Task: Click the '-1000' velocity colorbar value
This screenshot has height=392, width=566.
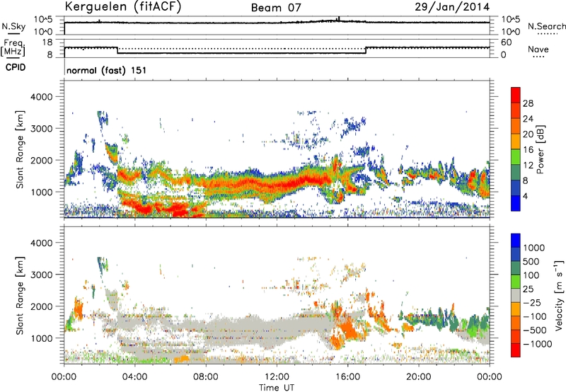Action: pyautogui.click(x=537, y=344)
